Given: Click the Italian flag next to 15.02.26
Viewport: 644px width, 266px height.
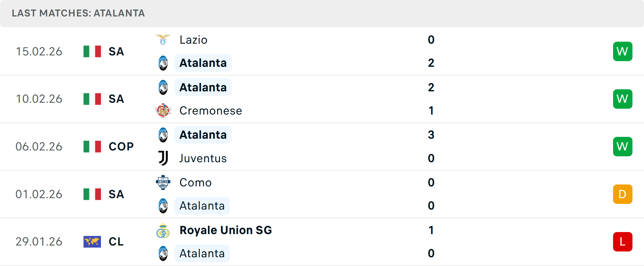Looking at the screenshot, I should click(92, 51).
